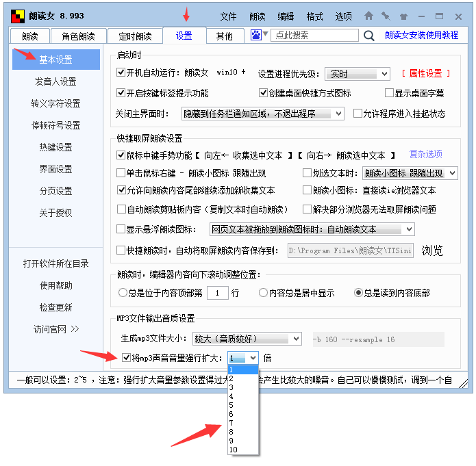
Task: Click 打开软件所在目录
Action: pyautogui.click(x=56, y=263)
